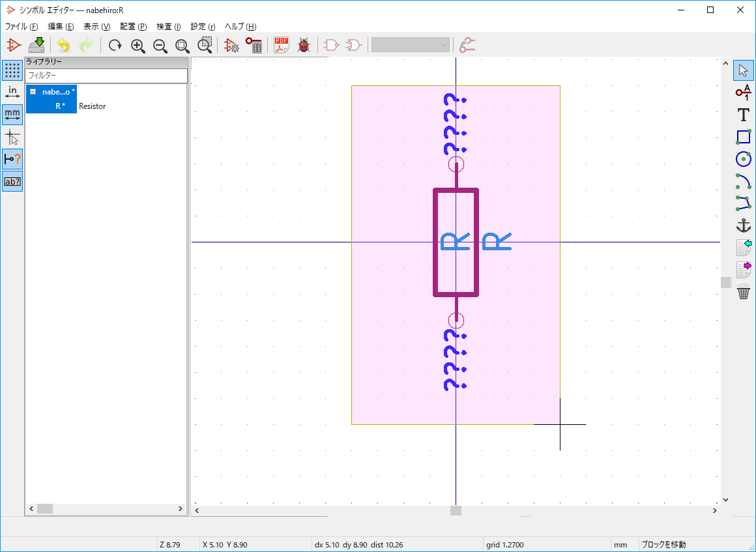The width and height of the screenshot is (756, 552).
Task: Undo the last action
Action: (x=63, y=46)
